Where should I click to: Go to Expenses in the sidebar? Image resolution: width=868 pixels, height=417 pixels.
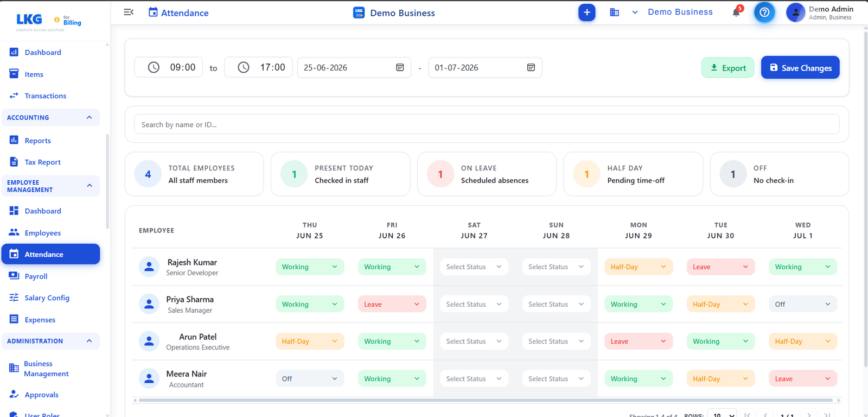(x=40, y=320)
